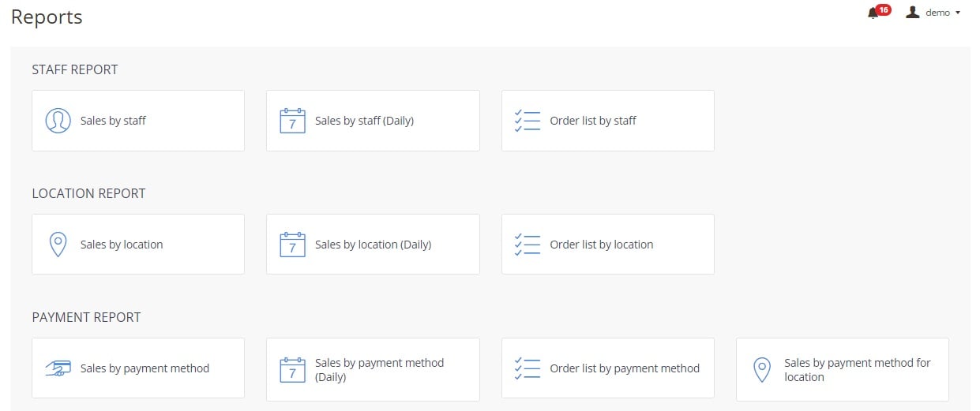Click the map pin icon for Sales by location

58,245
